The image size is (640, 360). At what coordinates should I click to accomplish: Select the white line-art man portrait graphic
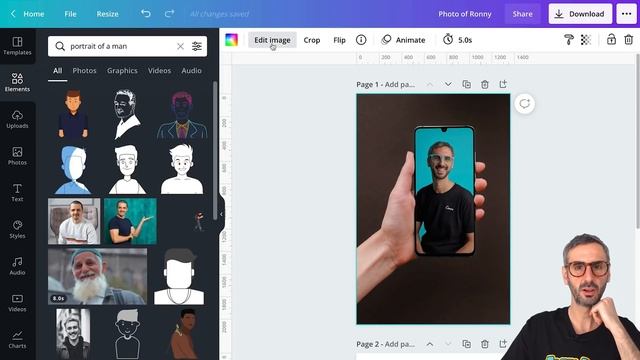[x=127, y=114]
